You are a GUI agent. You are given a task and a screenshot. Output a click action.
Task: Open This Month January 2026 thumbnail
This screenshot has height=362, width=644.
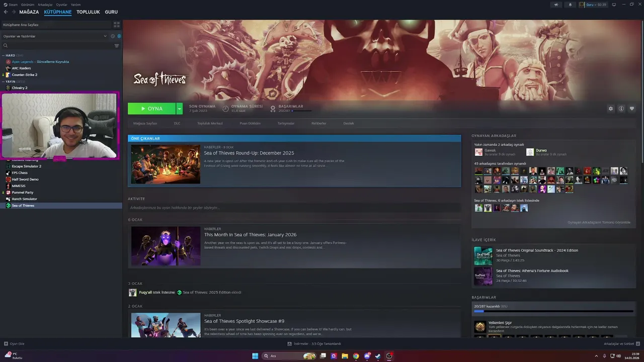point(166,246)
